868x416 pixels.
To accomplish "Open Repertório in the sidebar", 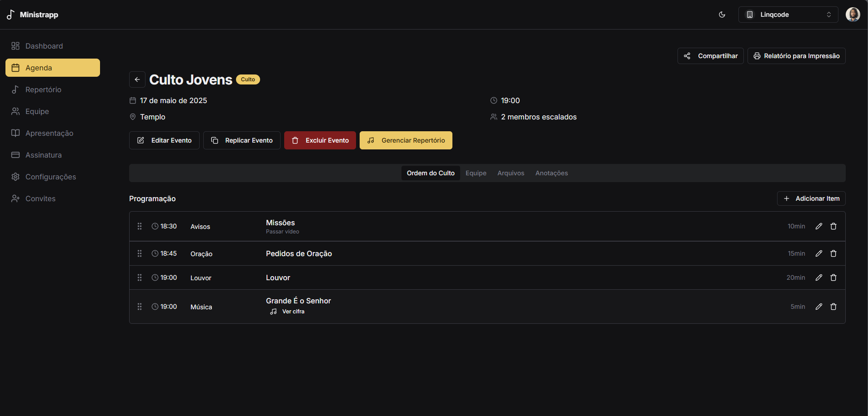I will point(43,89).
